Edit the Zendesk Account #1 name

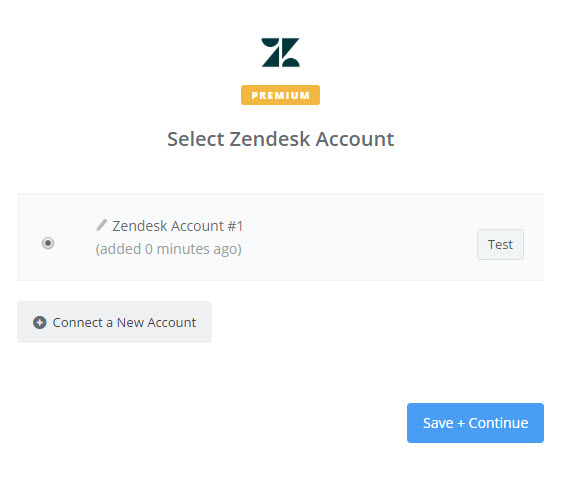click(101, 225)
